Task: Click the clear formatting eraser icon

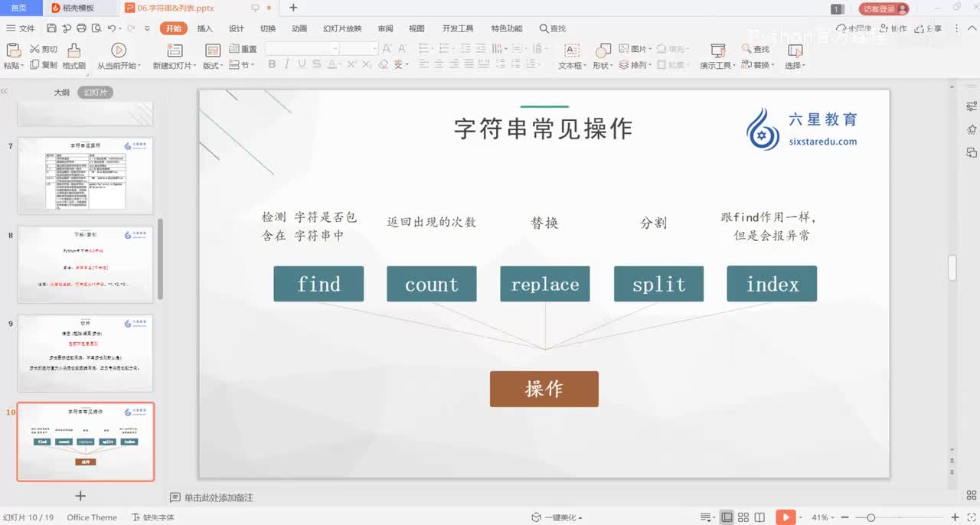Action: click(383, 65)
